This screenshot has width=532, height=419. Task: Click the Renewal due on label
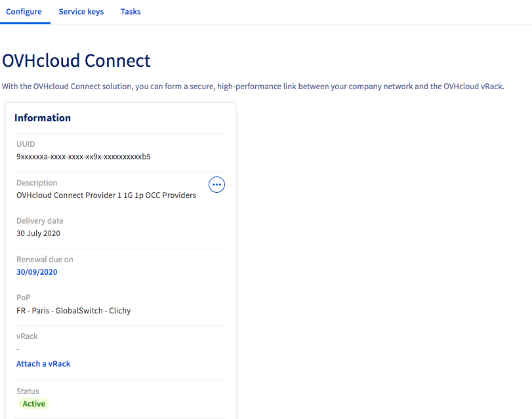coord(45,260)
